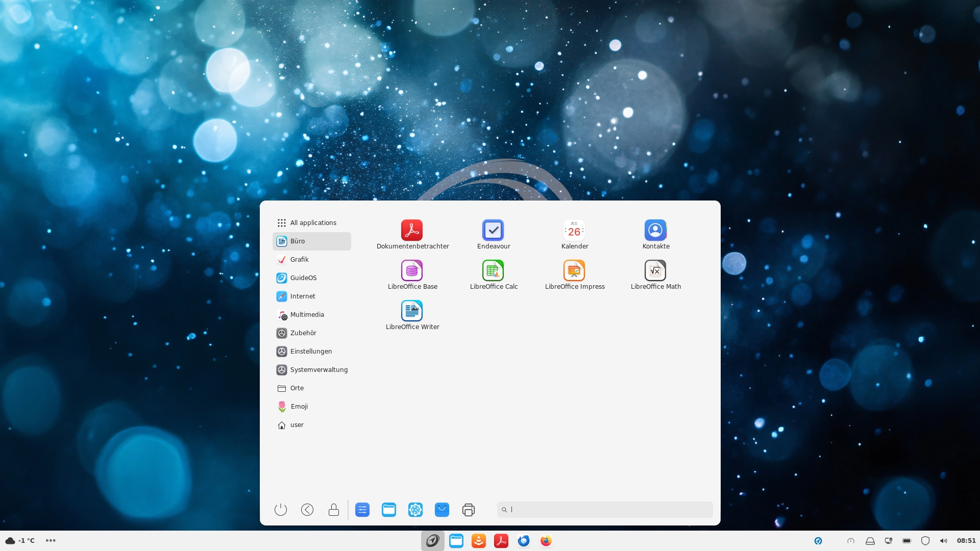
Task: Open the Multimedia category
Action: 307,315
